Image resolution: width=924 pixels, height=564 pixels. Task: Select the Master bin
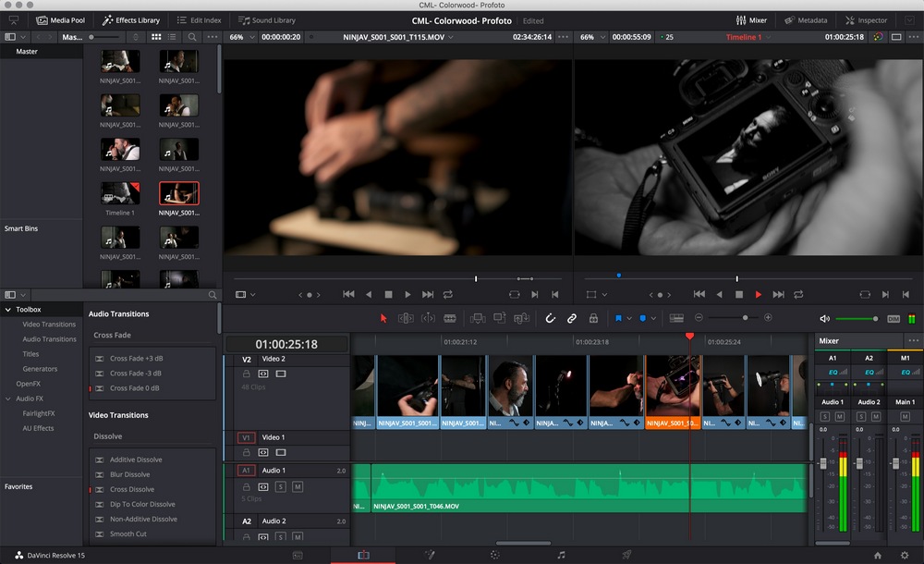pyautogui.click(x=27, y=52)
